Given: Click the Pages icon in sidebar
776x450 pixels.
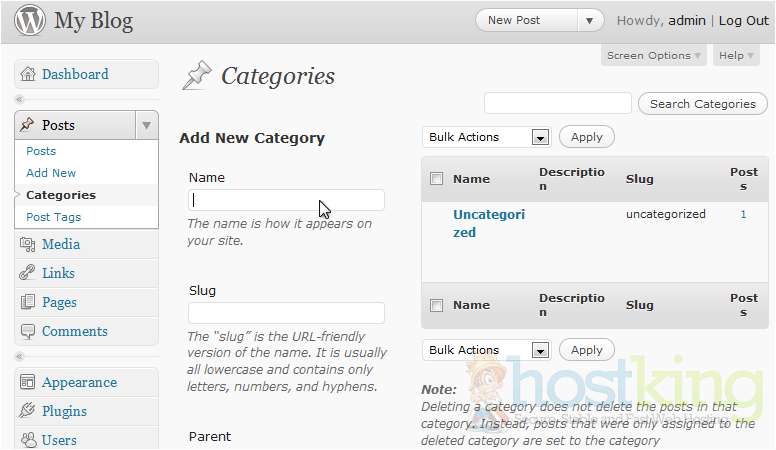Looking at the screenshot, I should (x=27, y=302).
